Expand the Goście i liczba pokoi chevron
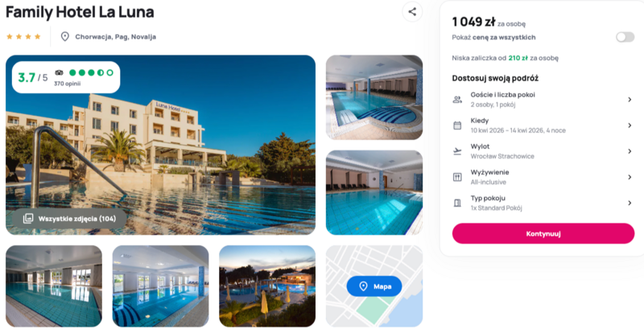The width and height of the screenshot is (644, 333). pos(630,100)
